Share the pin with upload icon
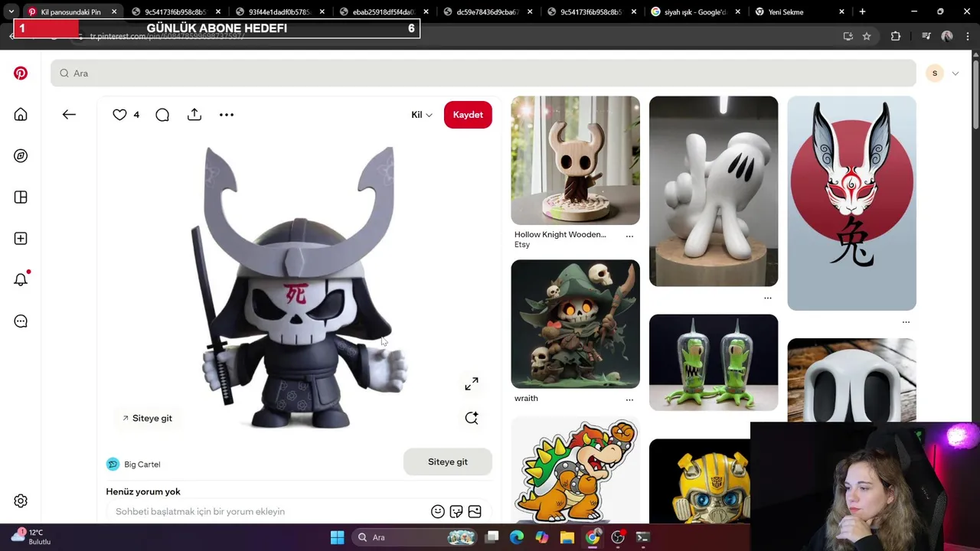The image size is (980, 551). point(194,115)
